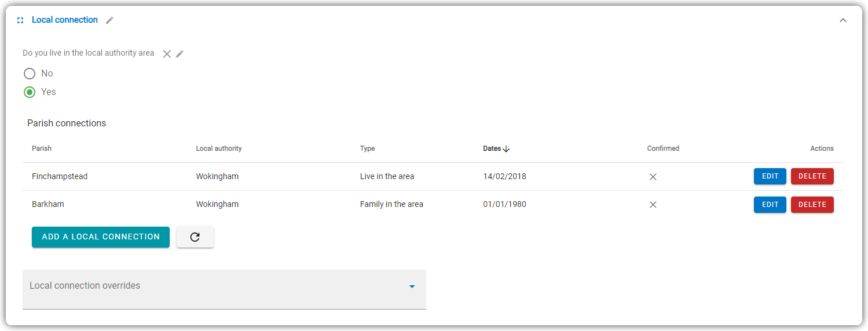Edit the Finchampstead parish connection
This screenshot has height=331, width=868.
coord(770,176)
